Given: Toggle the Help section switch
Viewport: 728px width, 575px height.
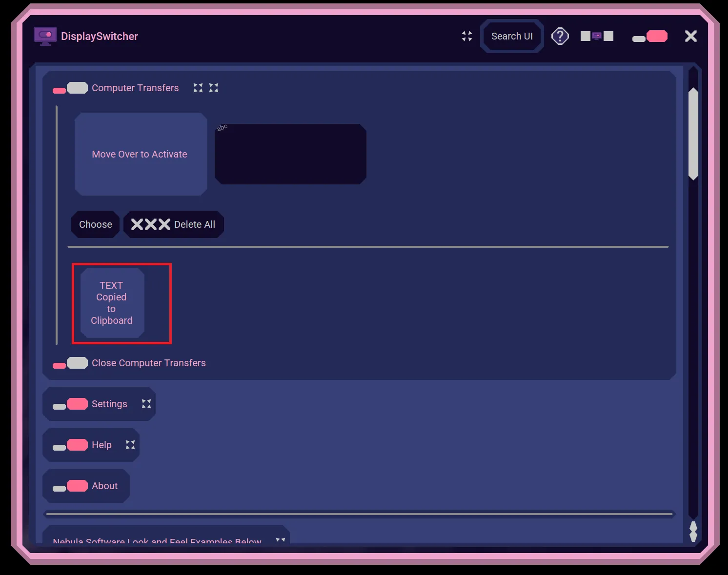Looking at the screenshot, I should pos(70,445).
